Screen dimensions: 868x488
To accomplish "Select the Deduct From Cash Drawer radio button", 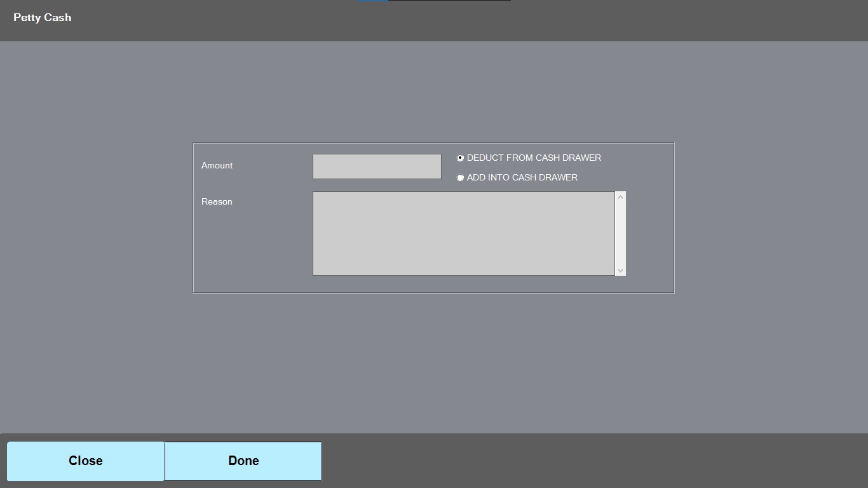I will pos(461,158).
